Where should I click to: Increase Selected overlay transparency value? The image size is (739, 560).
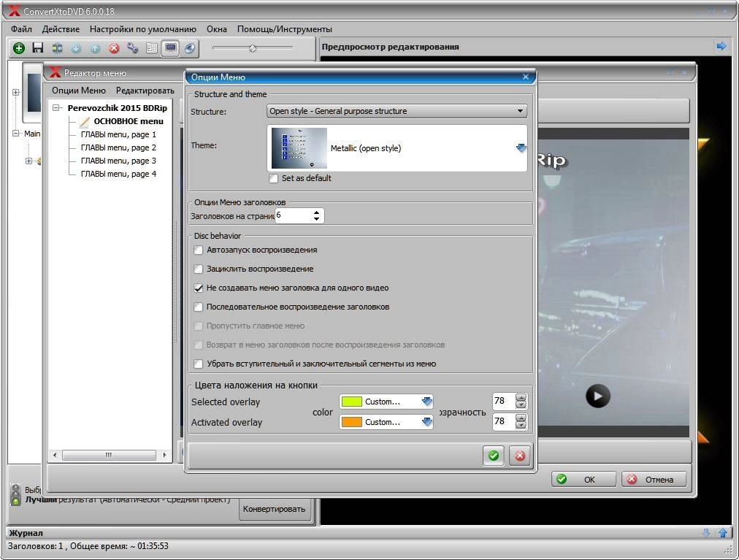coord(521,398)
